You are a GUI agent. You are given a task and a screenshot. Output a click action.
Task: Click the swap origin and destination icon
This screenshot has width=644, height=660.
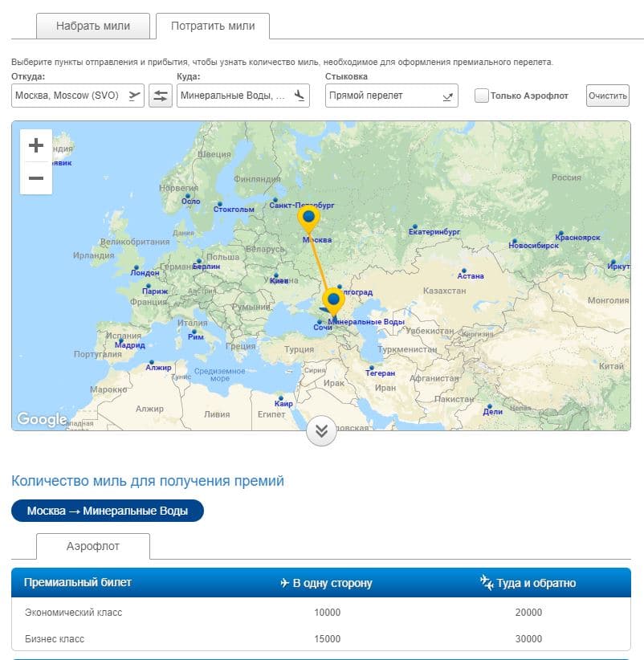(x=161, y=96)
